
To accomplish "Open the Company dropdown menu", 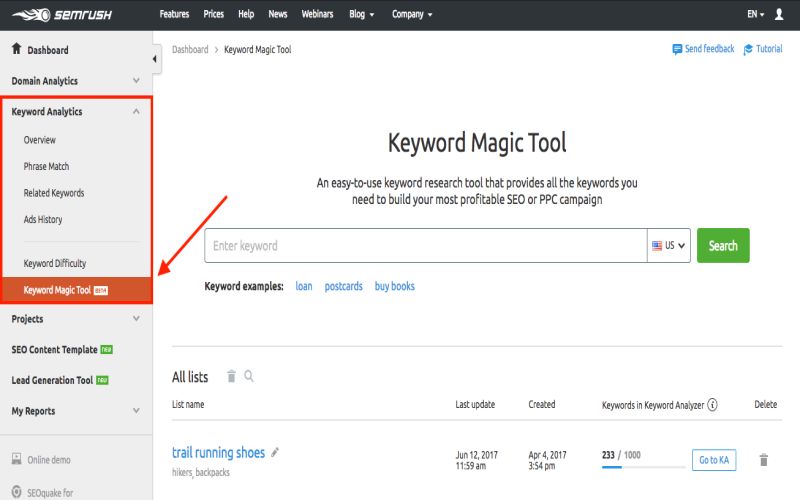I will click(412, 14).
